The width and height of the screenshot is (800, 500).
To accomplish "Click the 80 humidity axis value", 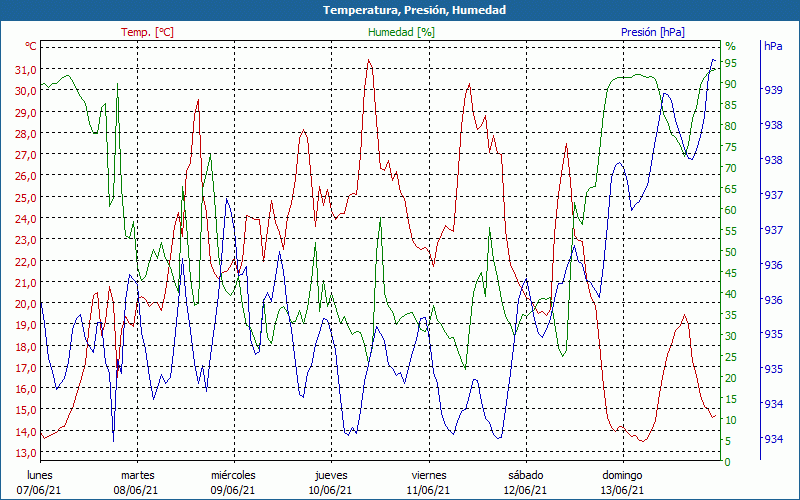I will (731, 126).
